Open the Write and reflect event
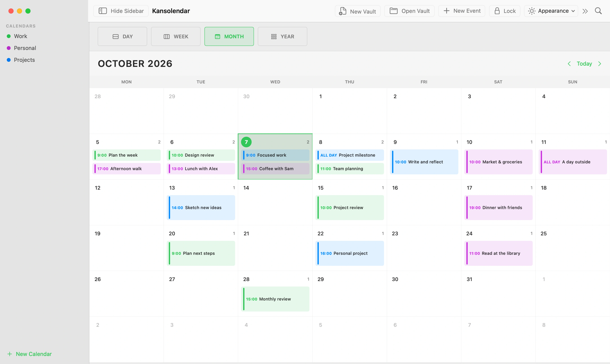610x364 pixels. (x=424, y=162)
